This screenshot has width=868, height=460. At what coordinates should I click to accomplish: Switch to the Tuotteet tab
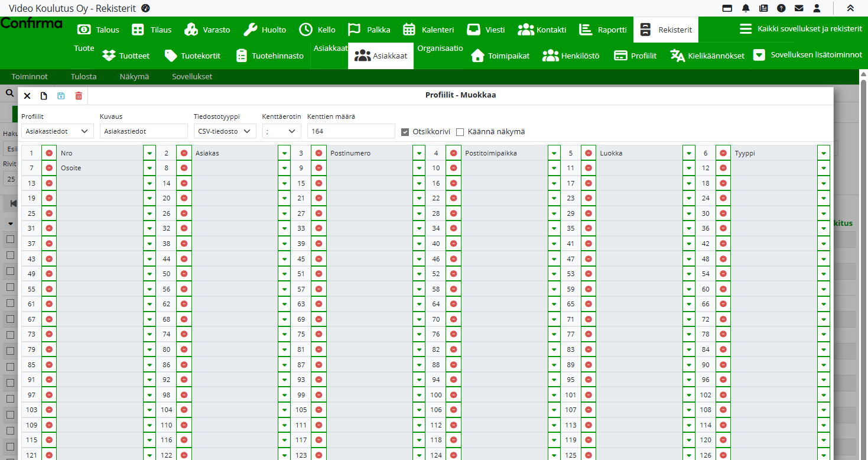click(x=126, y=56)
